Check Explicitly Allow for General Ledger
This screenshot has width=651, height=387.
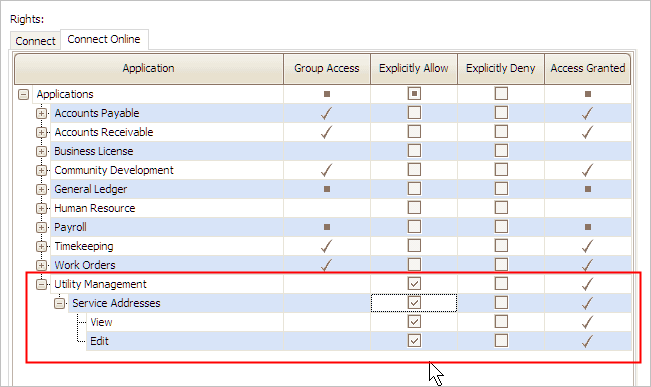click(414, 189)
